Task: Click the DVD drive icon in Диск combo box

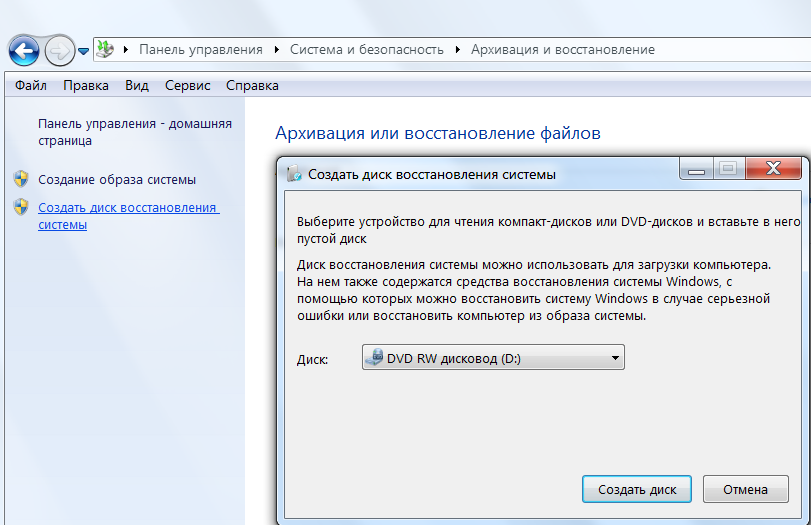Action: pyautogui.click(x=374, y=357)
